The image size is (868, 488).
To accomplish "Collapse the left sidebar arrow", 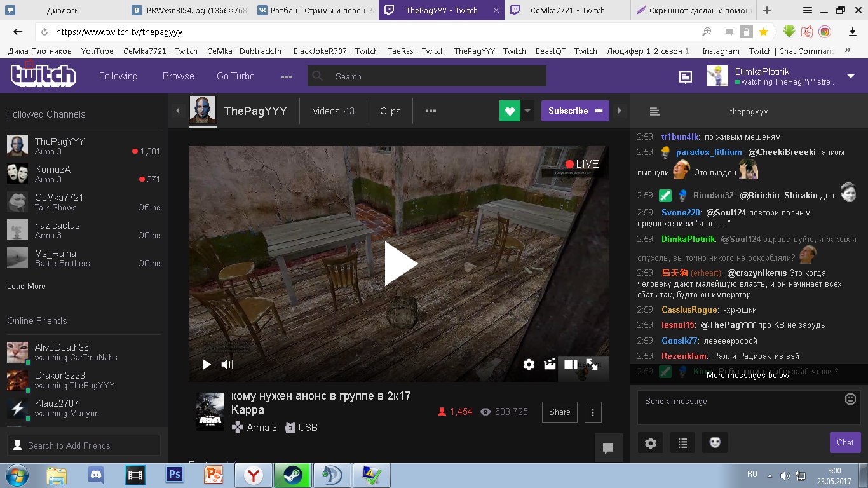I will [x=178, y=111].
